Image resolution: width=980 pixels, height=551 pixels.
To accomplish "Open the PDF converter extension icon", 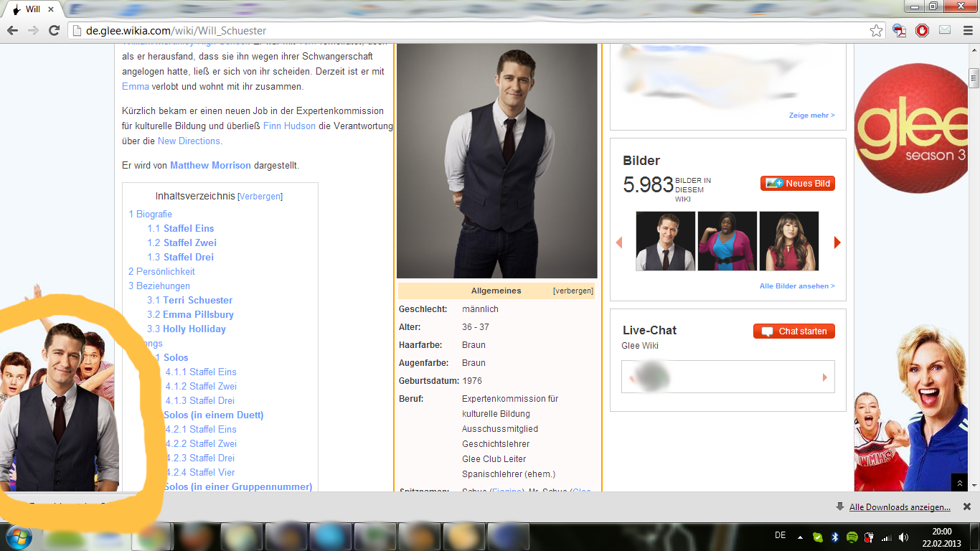I will (899, 30).
